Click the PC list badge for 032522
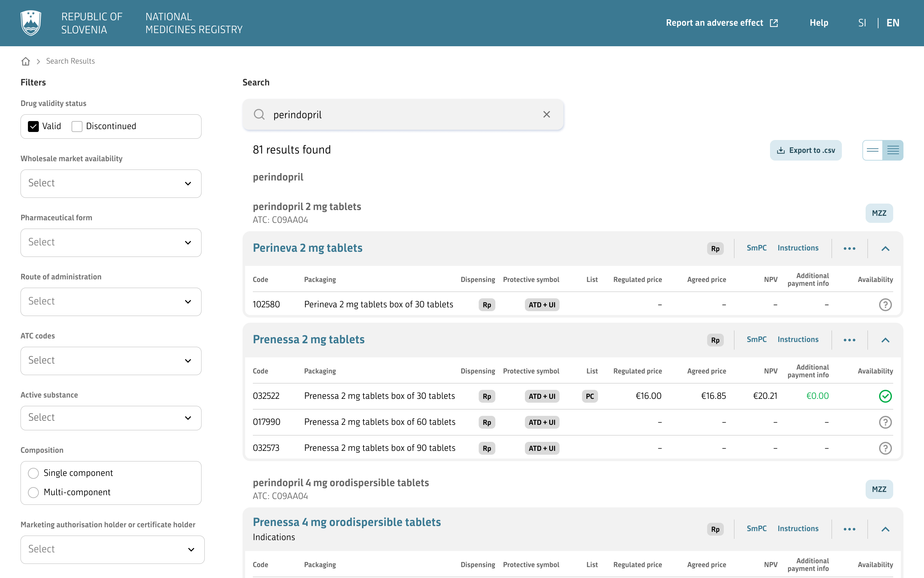The image size is (924, 578). point(590,396)
